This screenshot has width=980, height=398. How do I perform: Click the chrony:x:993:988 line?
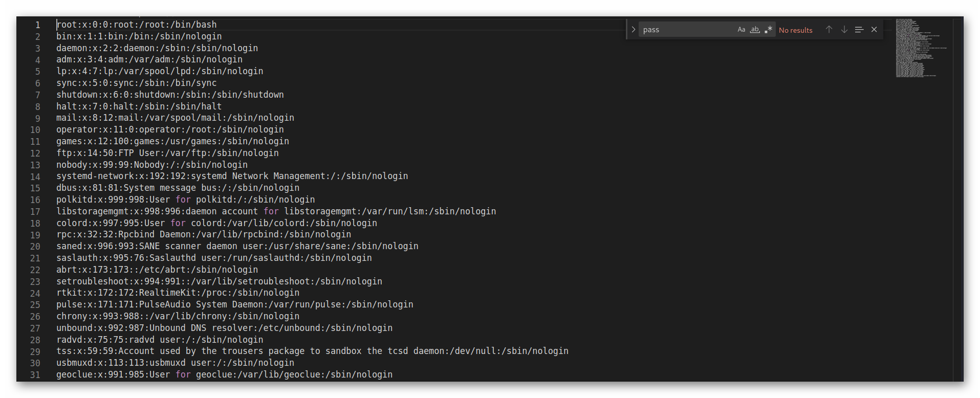[178, 316]
